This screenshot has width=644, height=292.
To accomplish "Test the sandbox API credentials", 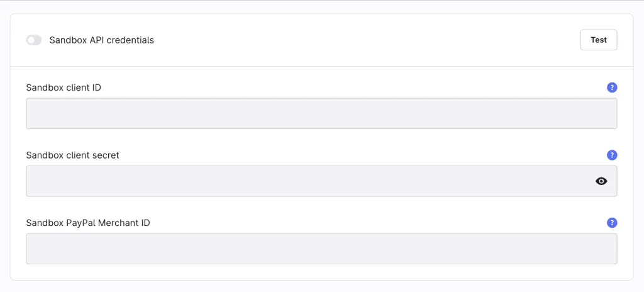I will [598, 40].
